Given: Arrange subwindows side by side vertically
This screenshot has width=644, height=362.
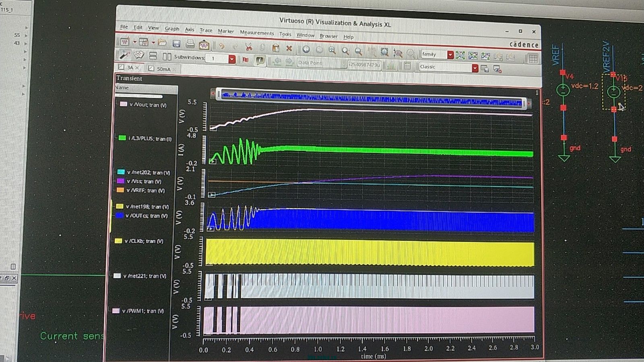Looking at the screenshot, I should coord(167,56).
